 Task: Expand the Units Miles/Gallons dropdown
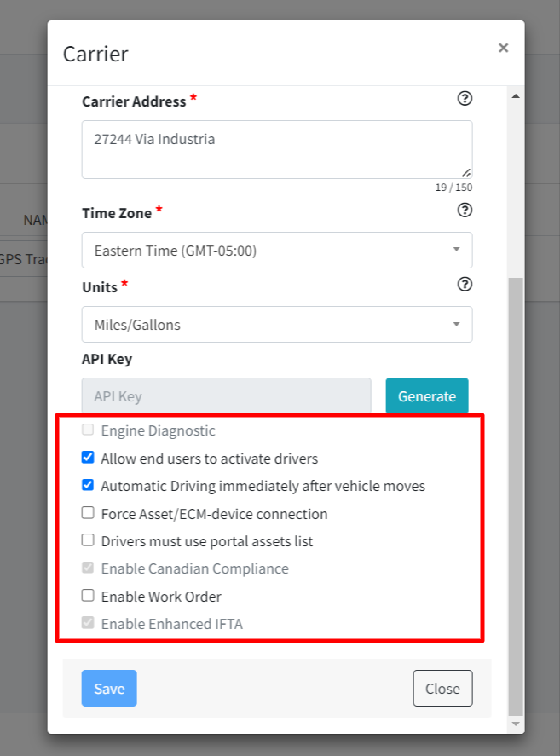click(277, 325)
